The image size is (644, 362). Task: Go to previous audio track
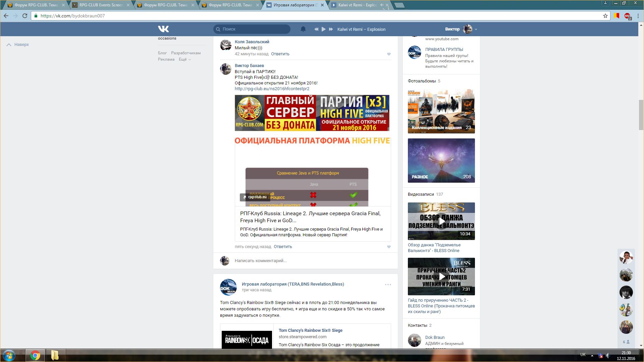tap(316, 29)
